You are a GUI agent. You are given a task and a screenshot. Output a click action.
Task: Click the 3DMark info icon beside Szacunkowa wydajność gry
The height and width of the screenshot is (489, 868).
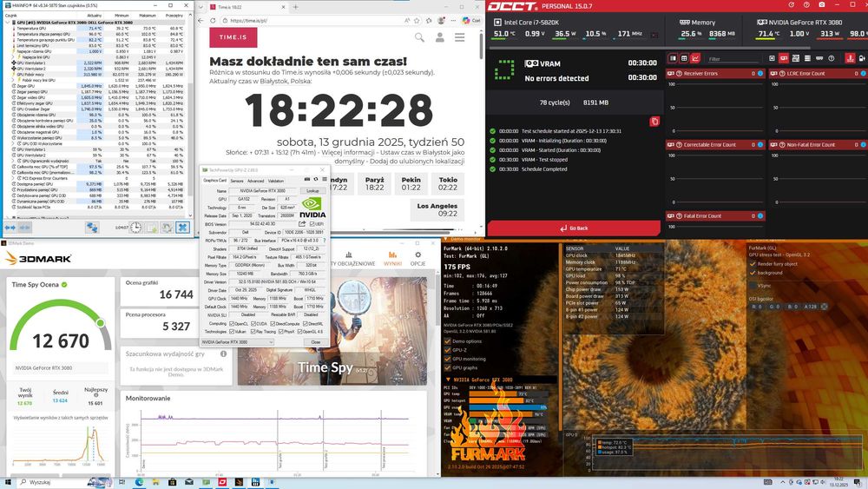224,354
